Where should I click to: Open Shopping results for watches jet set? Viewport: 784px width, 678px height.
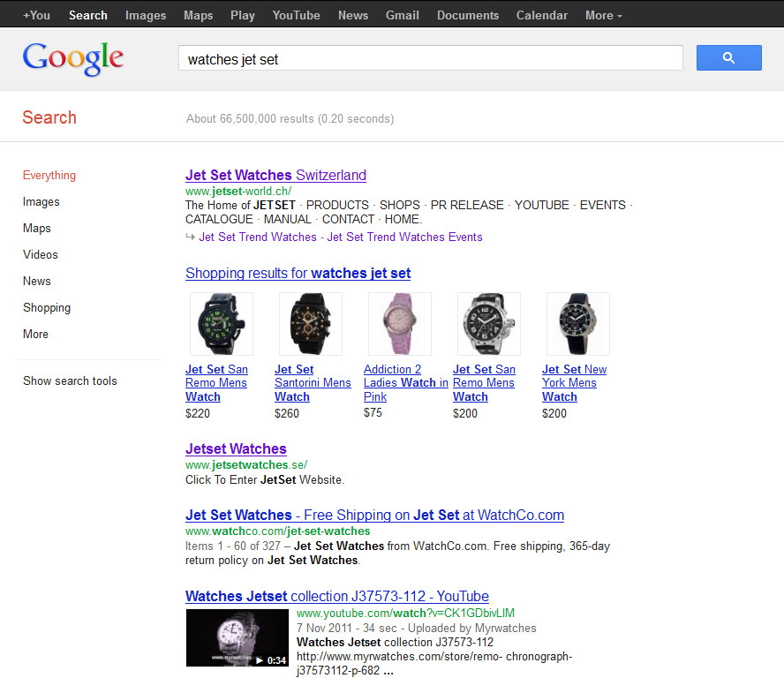pyautogui.click(x=298, y=273)
